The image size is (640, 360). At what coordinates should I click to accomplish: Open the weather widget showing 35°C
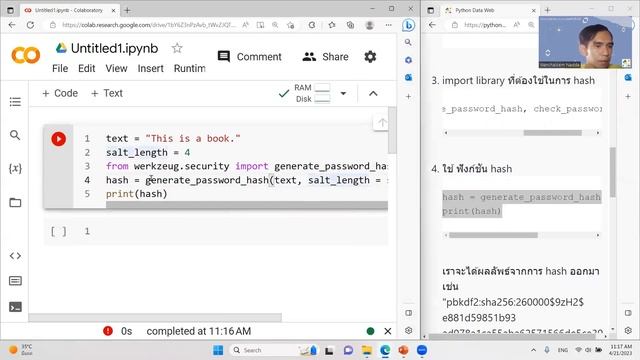tap(20, 350)
